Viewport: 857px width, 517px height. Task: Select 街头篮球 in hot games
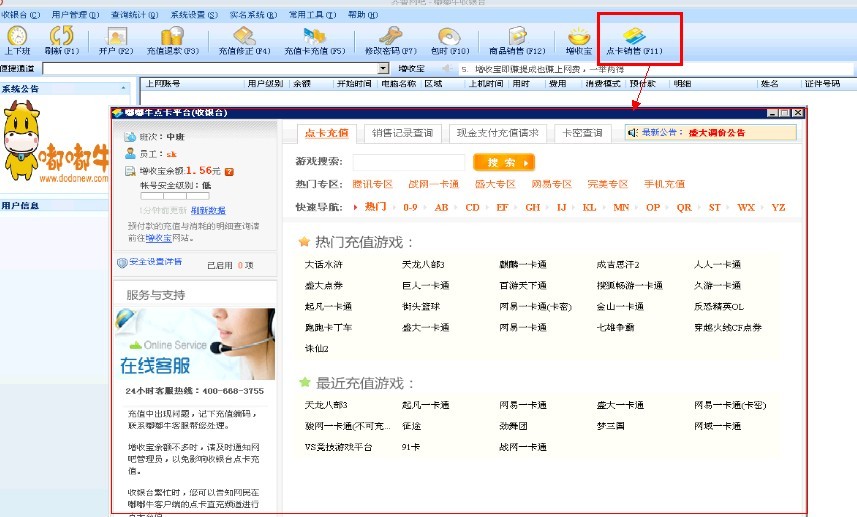click(x=421, y=307)
